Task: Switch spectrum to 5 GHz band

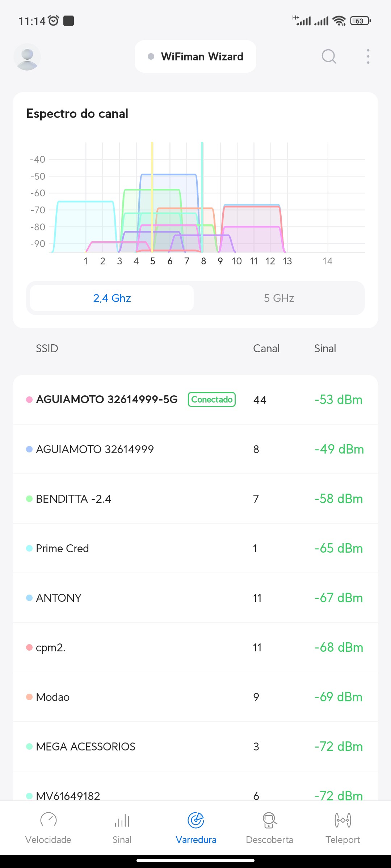Action: tap(279, 298)
